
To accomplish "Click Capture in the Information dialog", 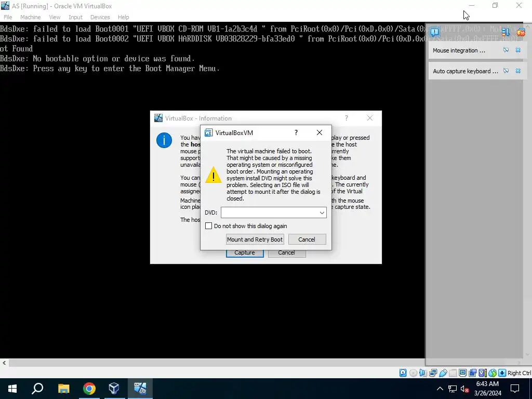I will click(x=245, y=253).
